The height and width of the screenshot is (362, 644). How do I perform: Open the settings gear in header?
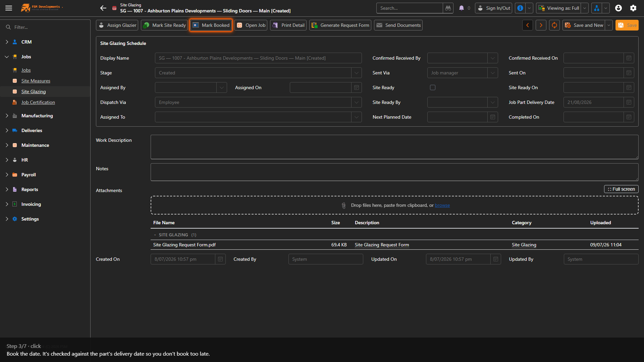(633, 8)
